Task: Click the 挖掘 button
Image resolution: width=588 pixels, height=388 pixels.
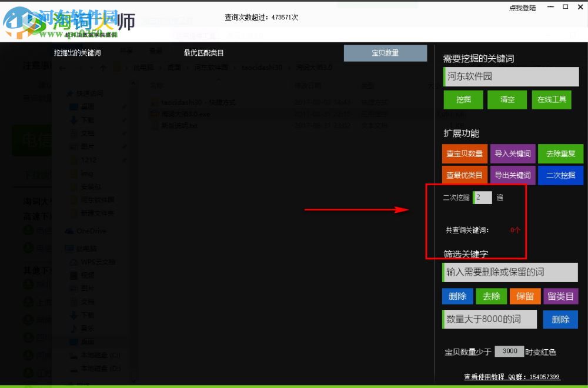Action: (x=463, y=99)
